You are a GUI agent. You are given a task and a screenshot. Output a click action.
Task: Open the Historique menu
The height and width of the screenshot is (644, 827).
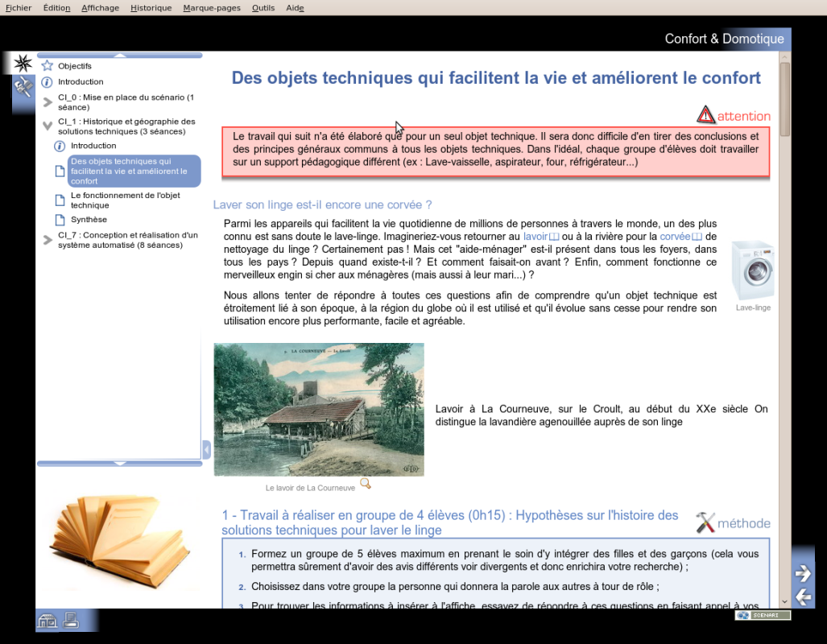point(151,8)
